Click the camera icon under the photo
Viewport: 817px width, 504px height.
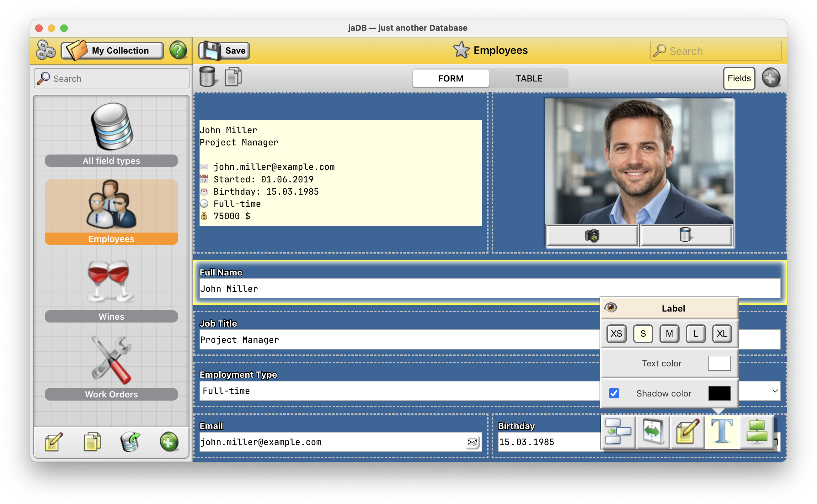(592, 235)
